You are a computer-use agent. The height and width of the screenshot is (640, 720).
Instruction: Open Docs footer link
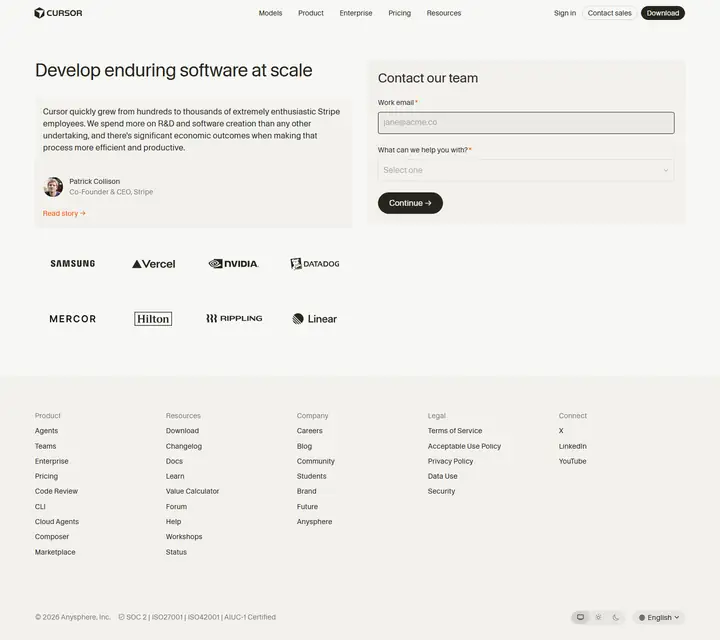(174, 461)
